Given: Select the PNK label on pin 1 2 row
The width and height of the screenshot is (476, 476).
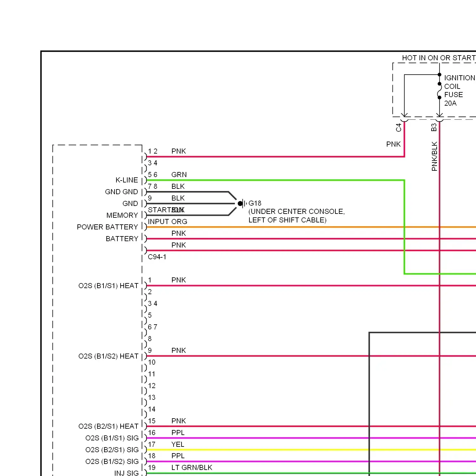Looking at the screenshot, I should [x=179, y=151].
